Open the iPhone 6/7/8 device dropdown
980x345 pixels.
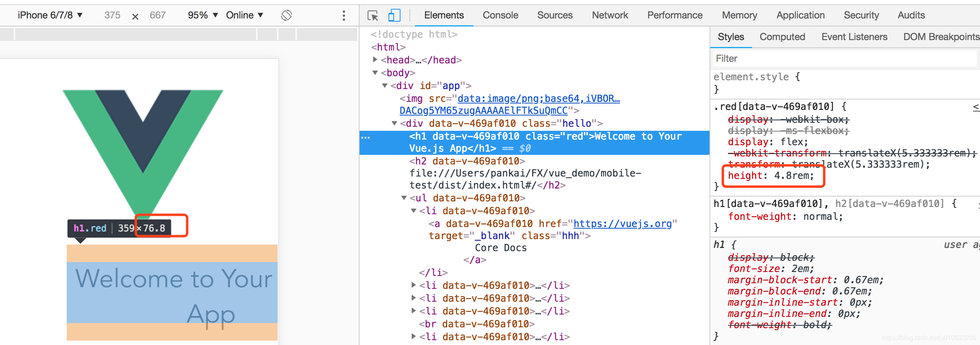[50, 15]
